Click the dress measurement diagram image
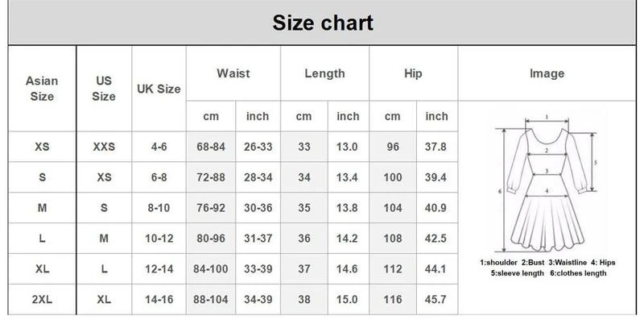 coord(547,184)
